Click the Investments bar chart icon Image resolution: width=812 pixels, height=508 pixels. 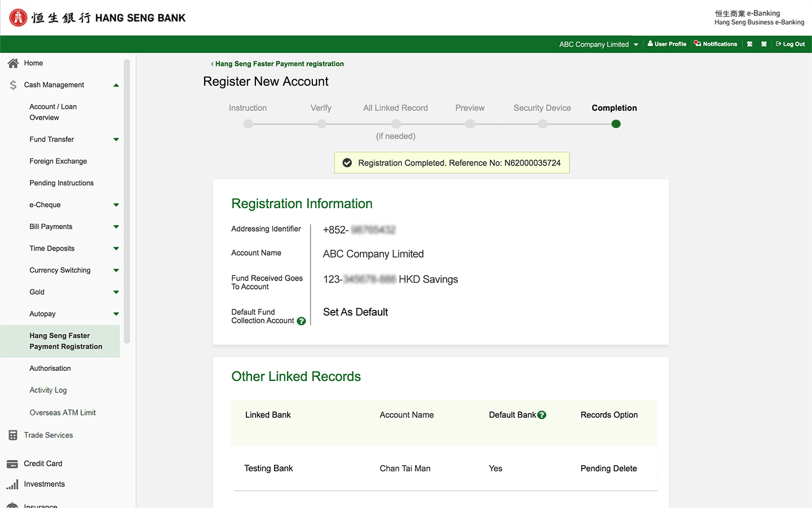(x=12, y=484)
